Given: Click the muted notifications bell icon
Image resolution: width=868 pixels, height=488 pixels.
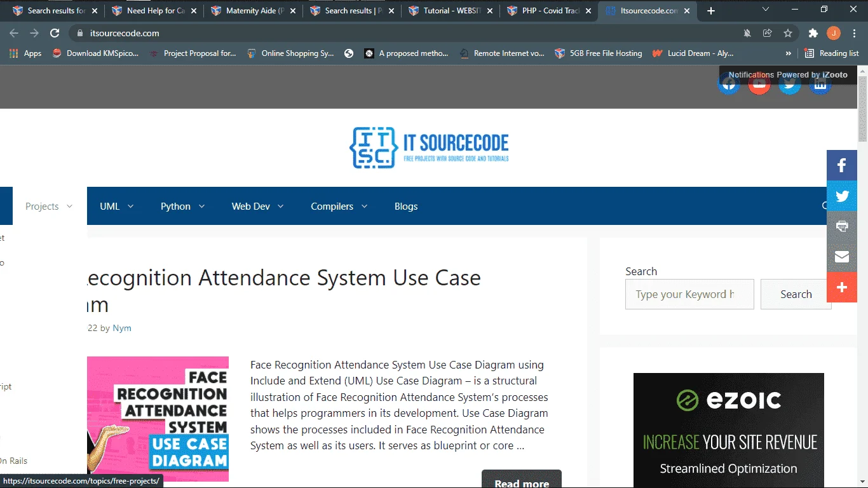Looking at the screenshot, I should (747, 33).
